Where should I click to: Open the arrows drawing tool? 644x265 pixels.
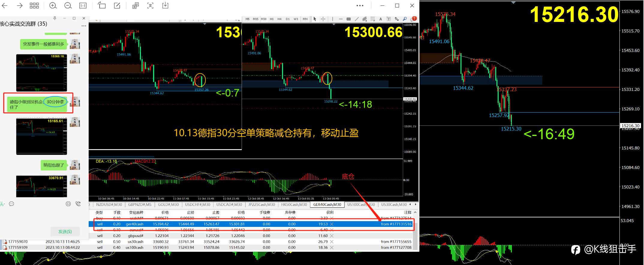click(397, 19)
